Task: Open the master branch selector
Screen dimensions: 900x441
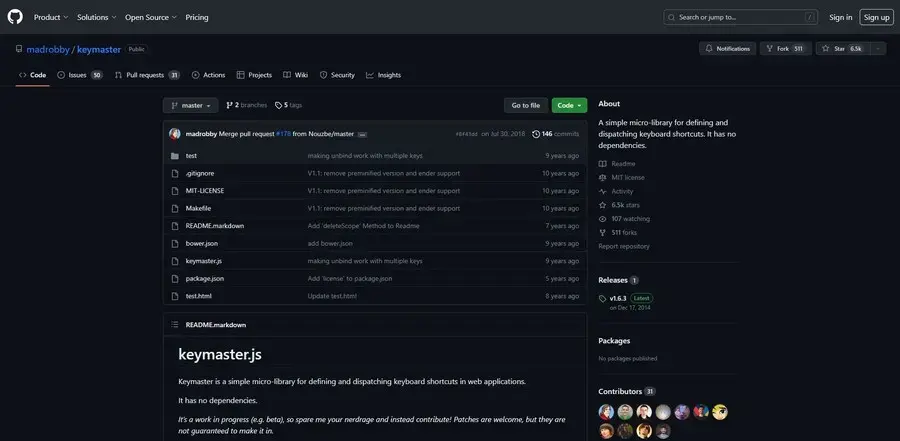Action: coord(191,105)
